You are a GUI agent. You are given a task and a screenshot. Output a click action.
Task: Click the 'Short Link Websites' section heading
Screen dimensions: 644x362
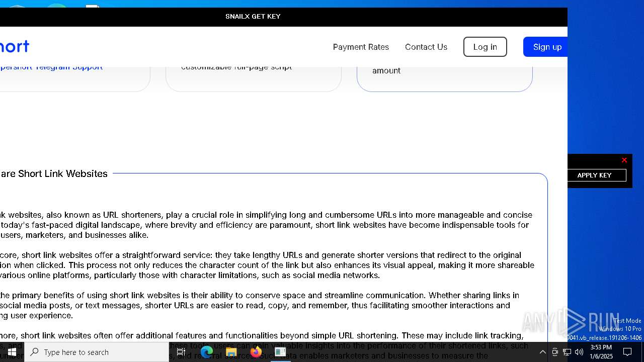click(54, 173)
